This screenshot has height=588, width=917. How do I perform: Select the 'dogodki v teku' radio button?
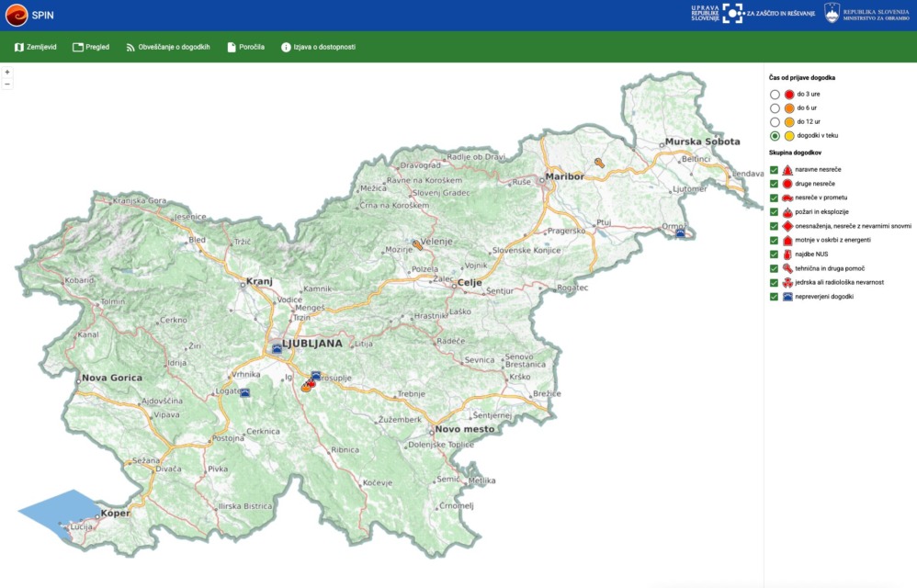pos(775,136)
